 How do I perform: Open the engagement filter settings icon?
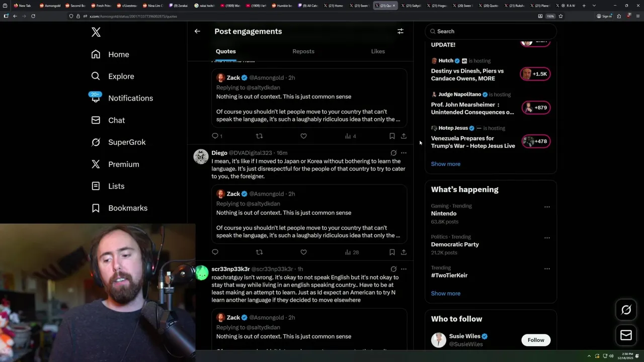click(x=400, y=31)
